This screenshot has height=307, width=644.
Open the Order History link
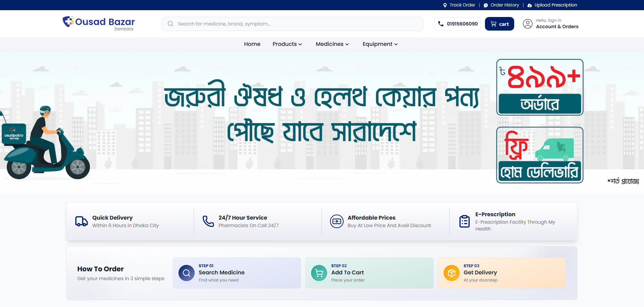point(501,5)
